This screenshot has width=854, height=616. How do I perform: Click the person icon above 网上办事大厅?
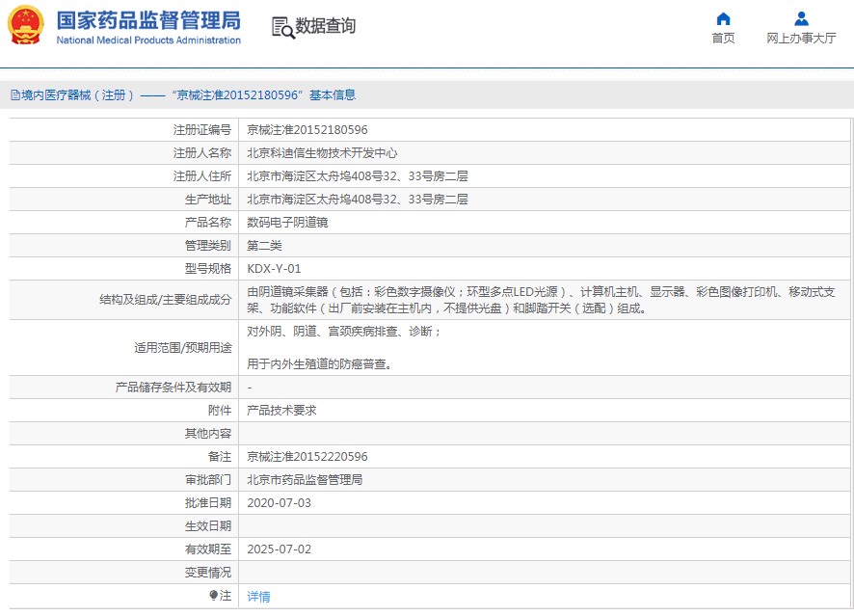click(801, 18)
